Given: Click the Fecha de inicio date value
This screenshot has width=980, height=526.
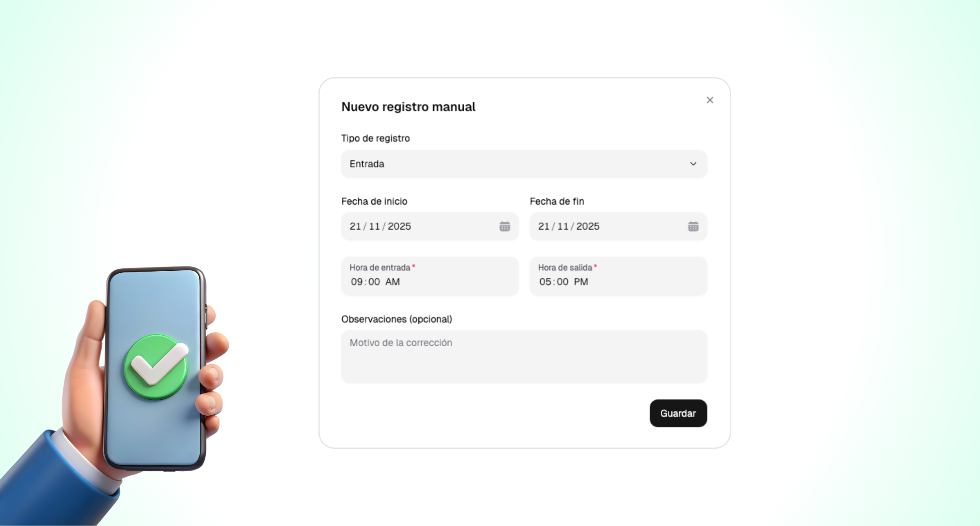Looking at the screenshot, I should pos(380,226).
